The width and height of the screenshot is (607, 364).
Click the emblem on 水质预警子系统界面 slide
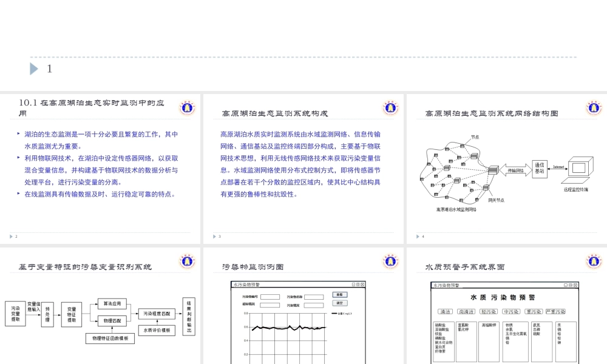click(x=594, y=260)
